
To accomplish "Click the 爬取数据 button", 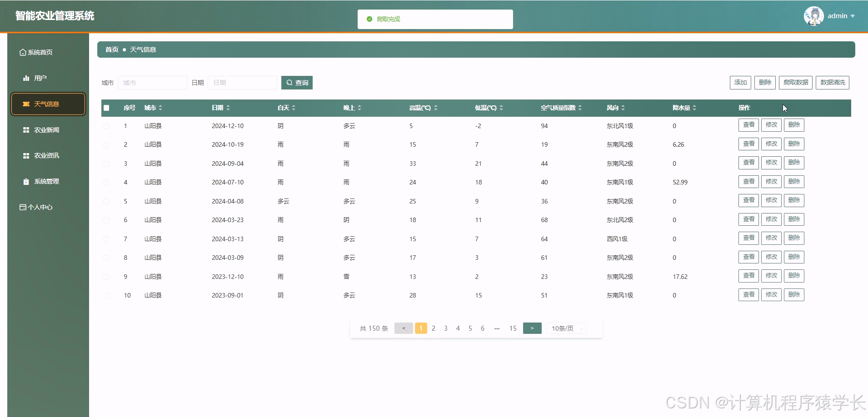I will 795,82.
